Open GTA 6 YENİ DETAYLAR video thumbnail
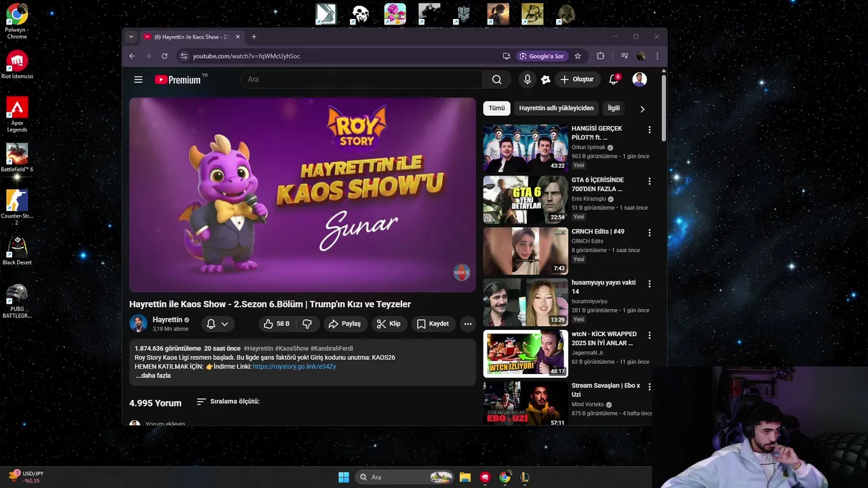Image resolution: width=868 pixels, height=488 pixels. coord(526,199)
